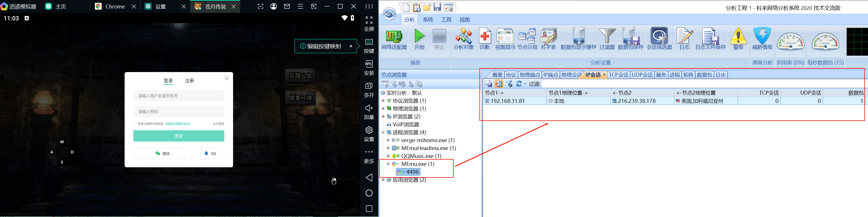Select the QQMusic.exe (1) tree item
Image resolution: width=868 pixels, height=217 pixels.
[421, 156]
